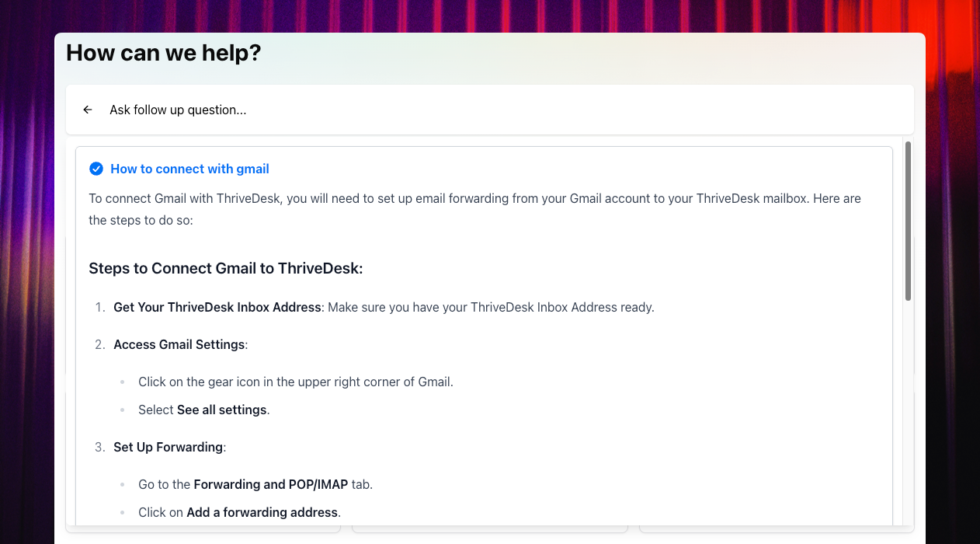
Task: Click the Access Gmail Settings step title
Action: [179, 344]
